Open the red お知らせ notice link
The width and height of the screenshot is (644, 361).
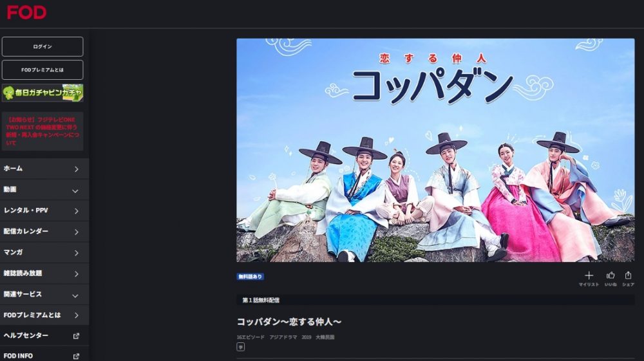point(43,131)
